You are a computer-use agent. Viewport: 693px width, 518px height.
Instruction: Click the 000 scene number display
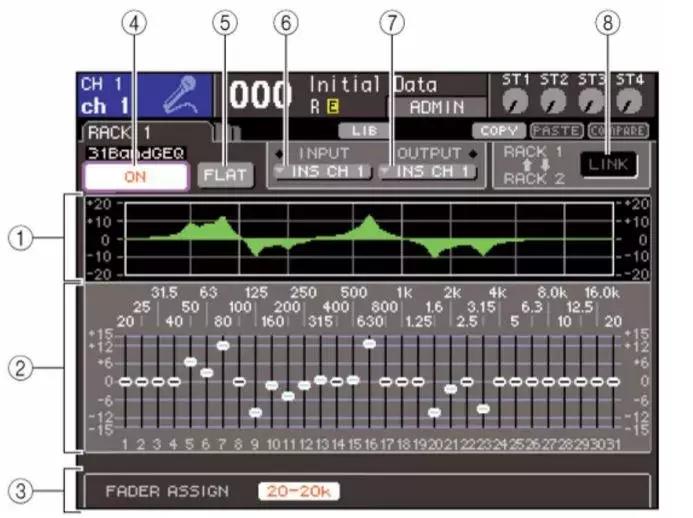click(x=260, y=95)
